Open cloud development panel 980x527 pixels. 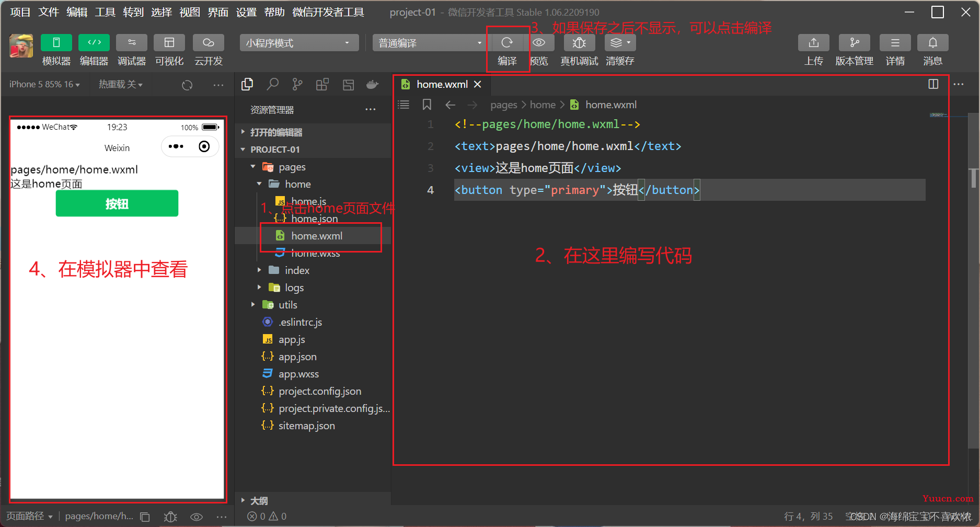click(x=209, y=43)
